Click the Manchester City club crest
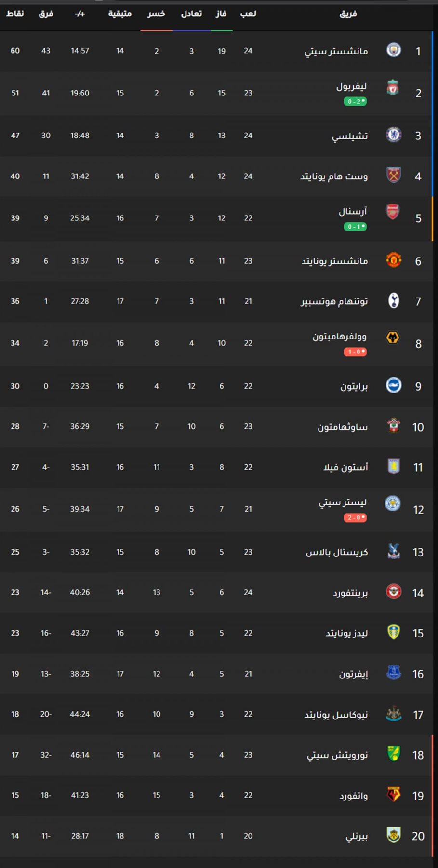 (x=394, y=50)
